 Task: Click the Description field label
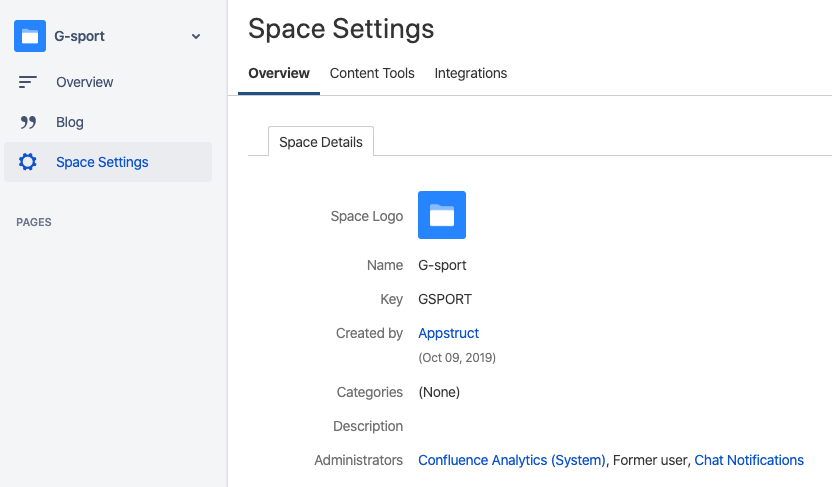point(368,426)
